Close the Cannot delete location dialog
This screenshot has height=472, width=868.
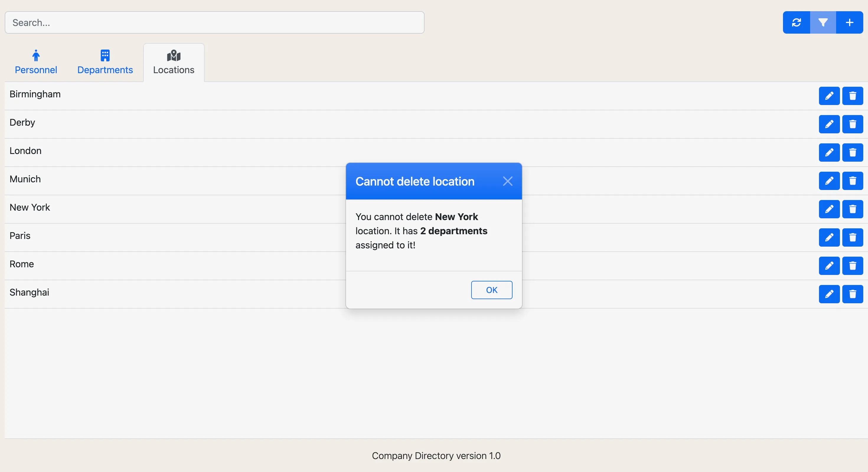coord(508,181)
